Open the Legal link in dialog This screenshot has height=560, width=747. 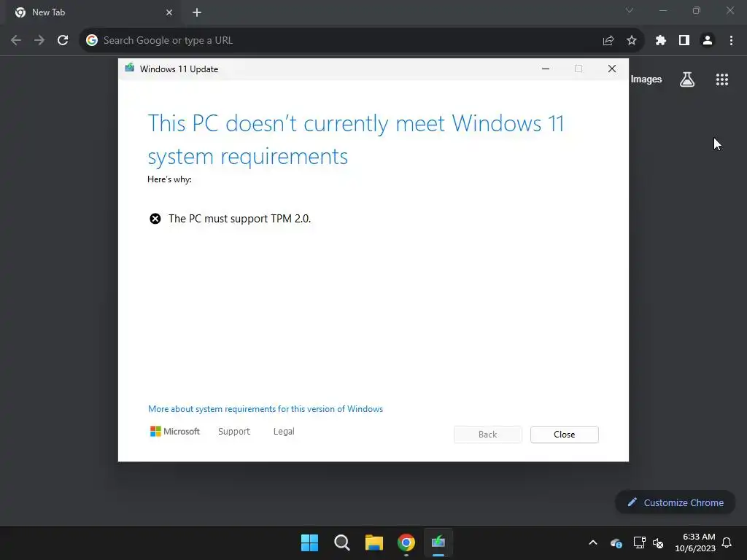pyautogui.click(x=284, y=432)
